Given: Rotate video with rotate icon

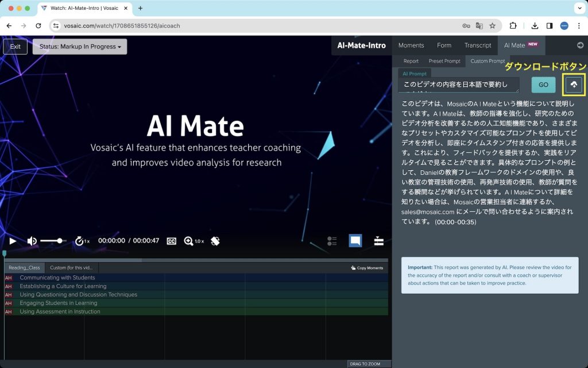Looking at the screenshot, I should [x=215, y=241].
